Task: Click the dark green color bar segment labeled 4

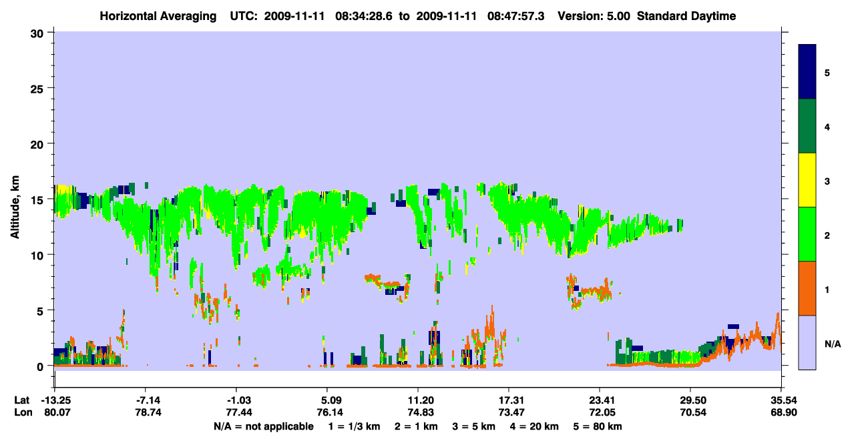Action: (x=807, y=126)
